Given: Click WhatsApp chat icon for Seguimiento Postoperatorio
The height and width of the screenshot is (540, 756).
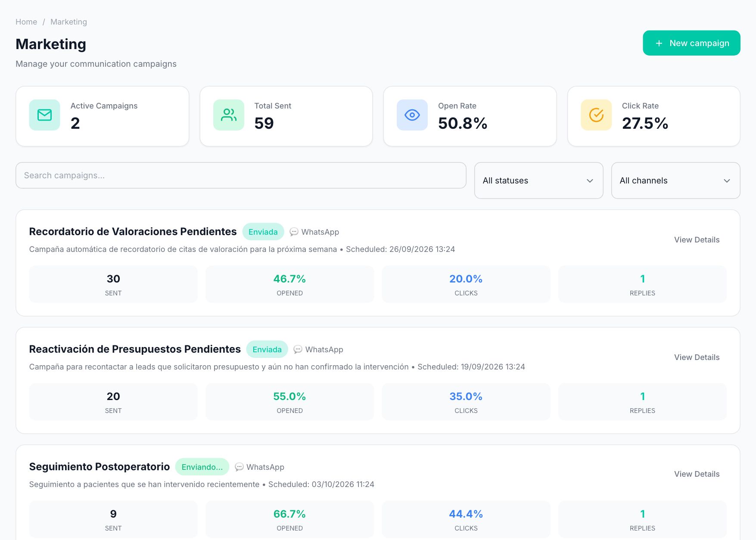Looking at the screenshot, I should tap(239, 467).
